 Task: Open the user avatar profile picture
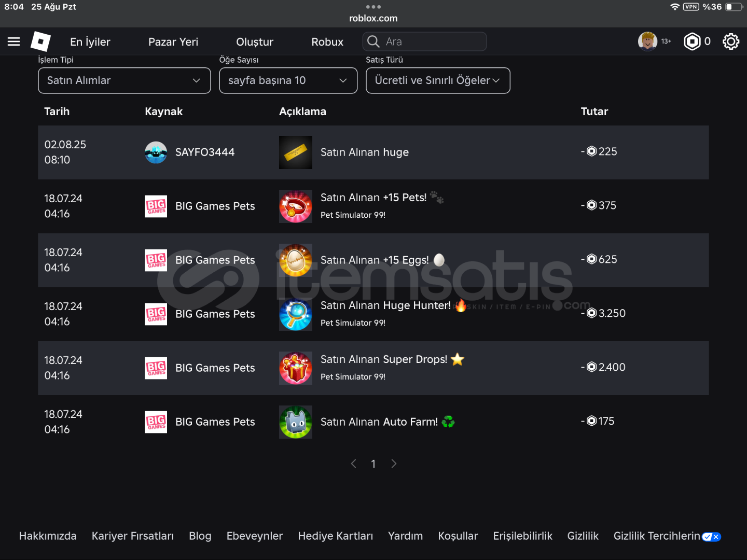pyautogui.click(x=647, y=41)
